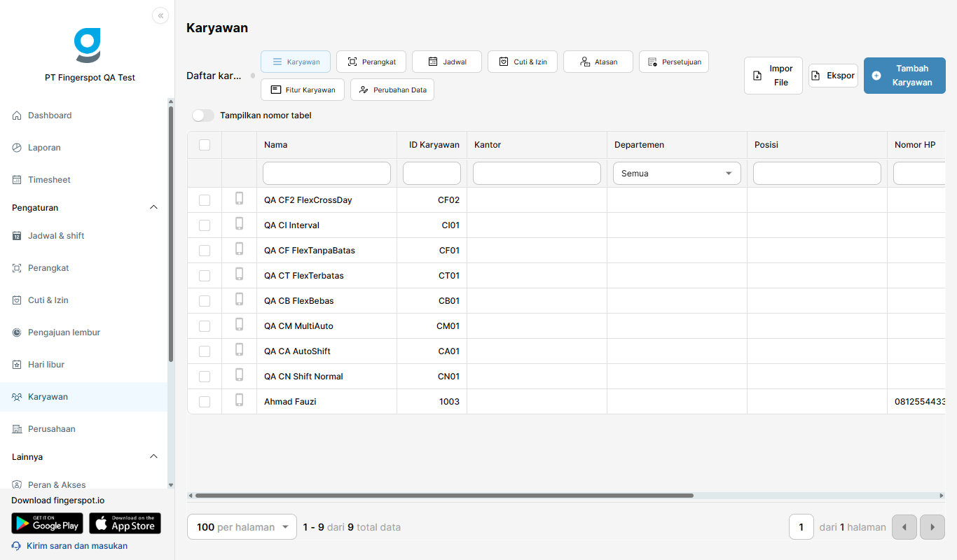Screen dimensions: 957x560
Task: Collapse the Pengaturan sidebar section
Action: point(154,208)
